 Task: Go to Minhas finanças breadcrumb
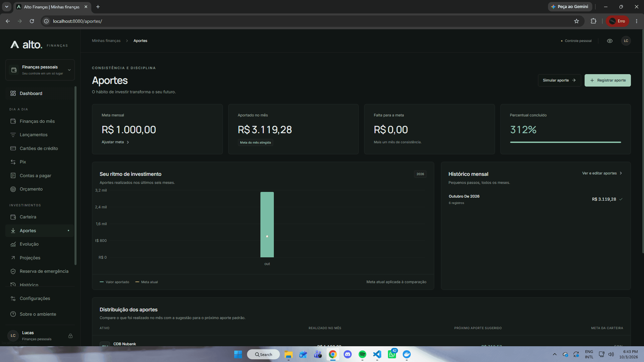(106, 41)
